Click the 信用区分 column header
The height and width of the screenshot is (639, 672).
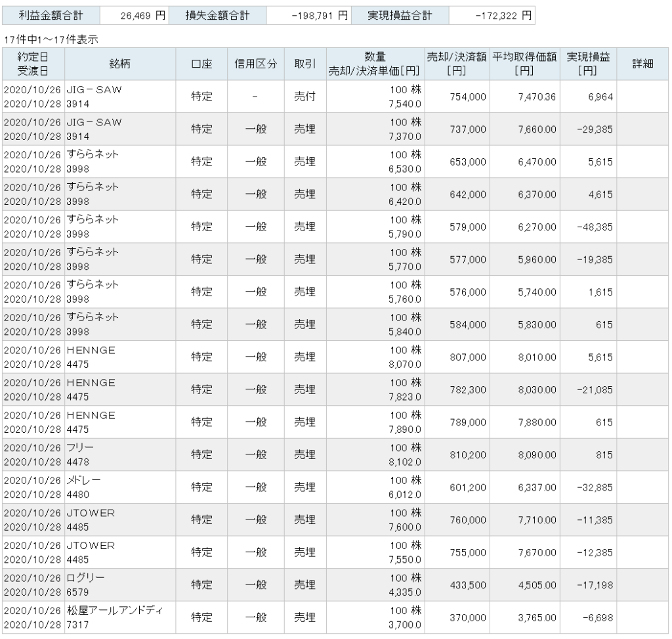point(256,64)
